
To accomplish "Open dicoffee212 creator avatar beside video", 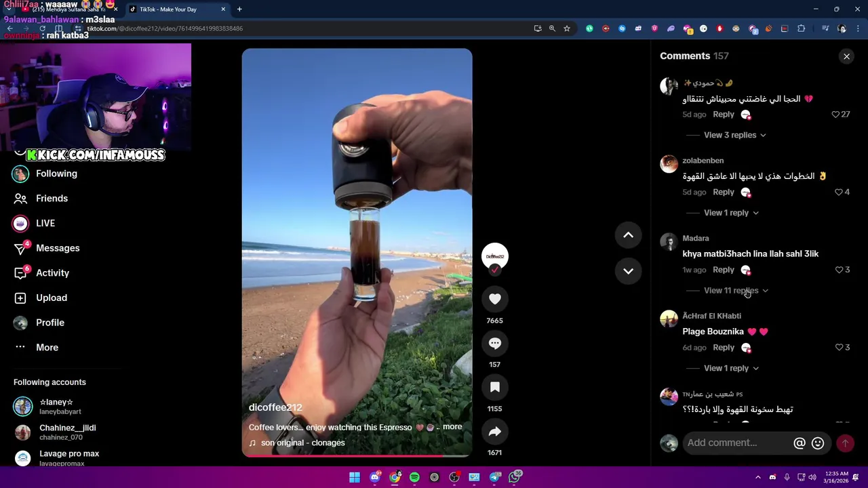I will 495,256.
